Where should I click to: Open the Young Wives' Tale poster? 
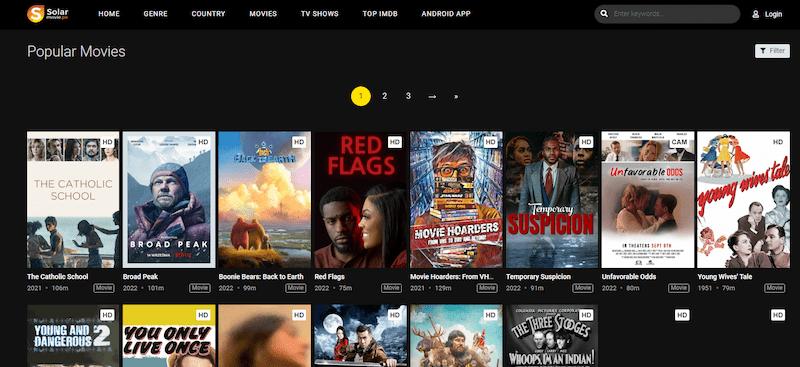(x=743, y=200)
